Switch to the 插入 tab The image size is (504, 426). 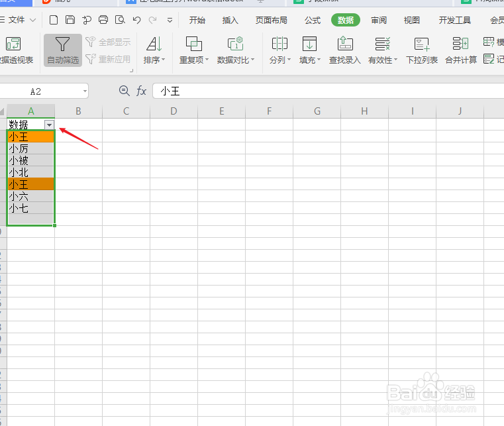[x=230, y=21]
